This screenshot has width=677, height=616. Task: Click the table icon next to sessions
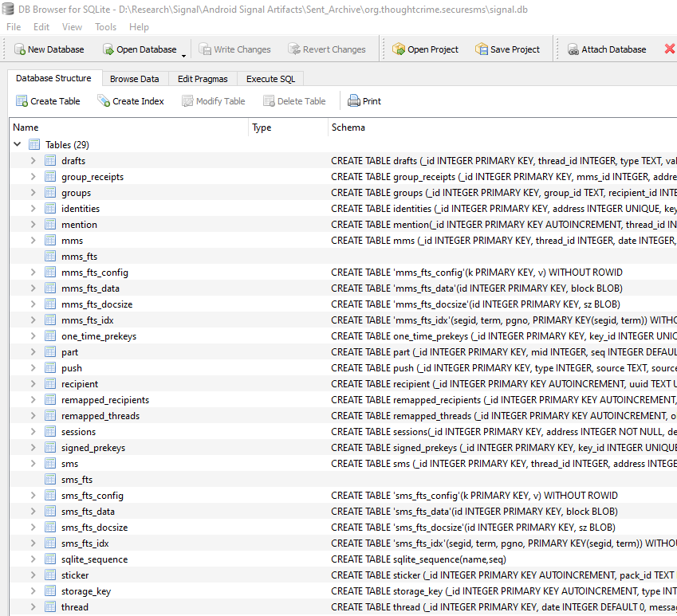tap(50, 431)
